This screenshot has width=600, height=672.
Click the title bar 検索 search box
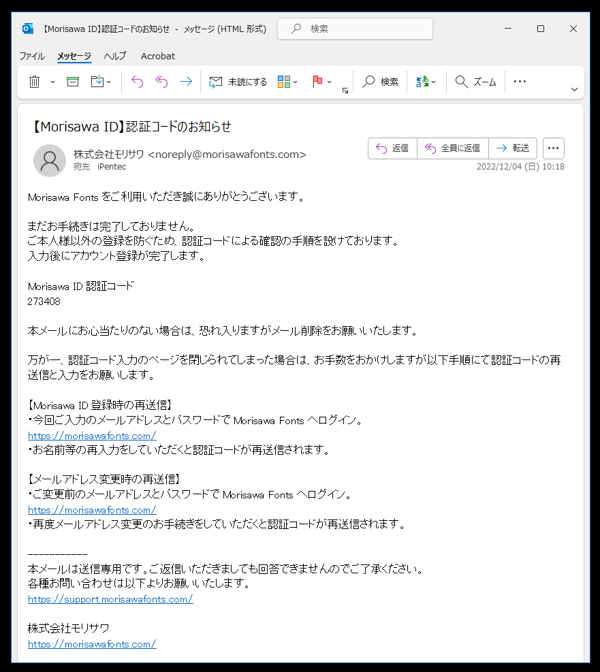click(355, 29)
